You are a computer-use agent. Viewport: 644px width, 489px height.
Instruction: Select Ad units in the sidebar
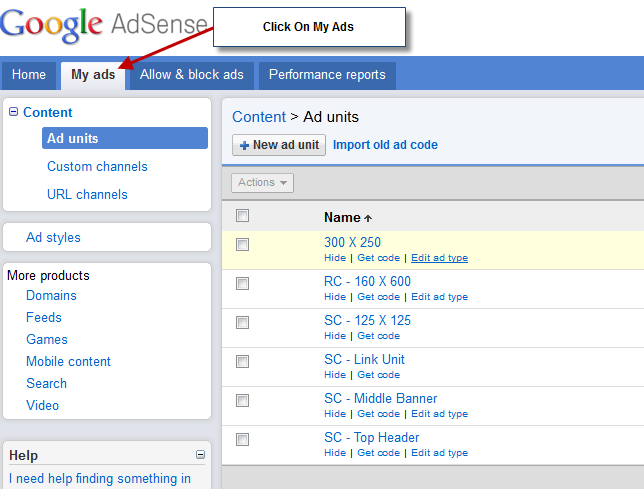tap(125, 138)
